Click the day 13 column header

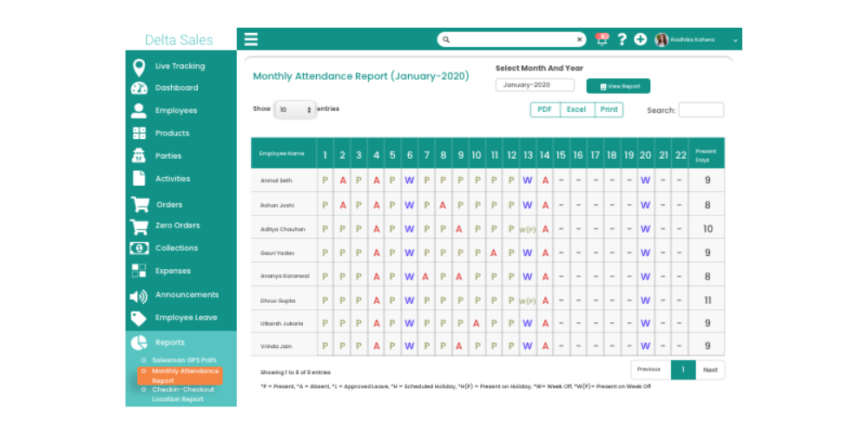point(528,155)
